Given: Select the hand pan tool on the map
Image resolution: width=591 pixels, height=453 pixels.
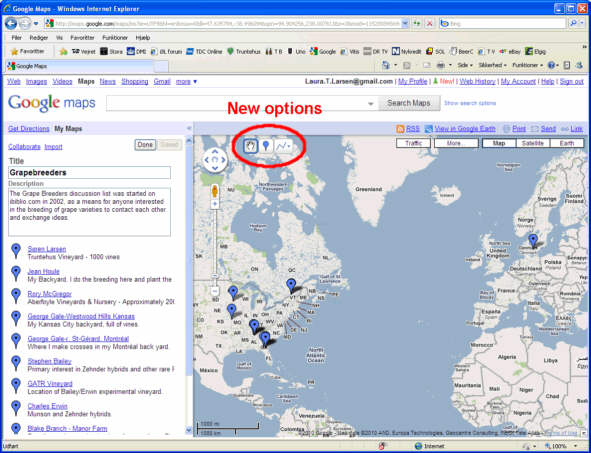Looking at the screenshot, I should [251, 145].
